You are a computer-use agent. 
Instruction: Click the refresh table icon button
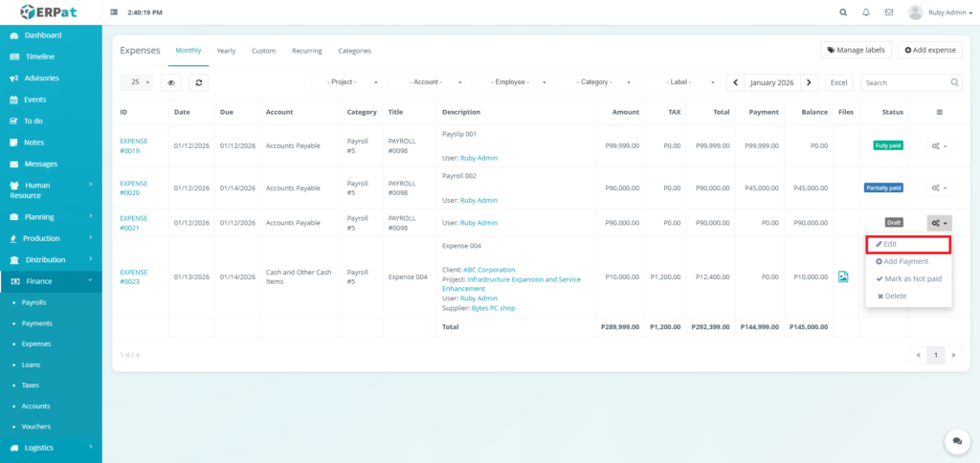pos(198,82)
